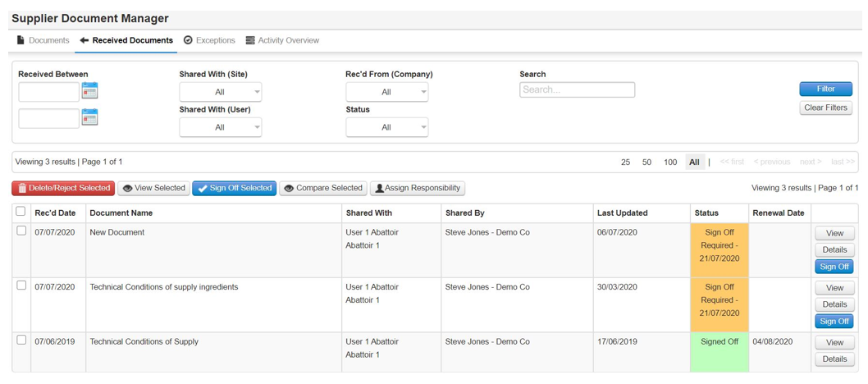Image resolution: width=868 pixels, height=384 pixels.
Task: Open Details for signed off row
Action: coord(834,359)
